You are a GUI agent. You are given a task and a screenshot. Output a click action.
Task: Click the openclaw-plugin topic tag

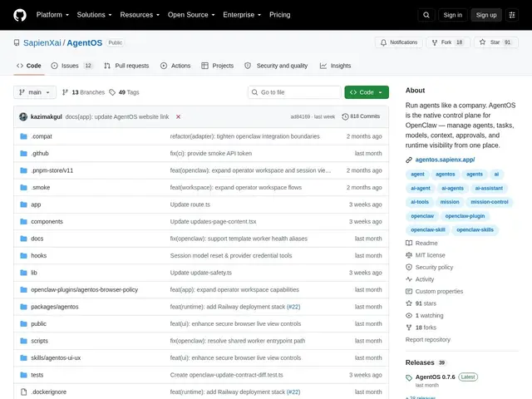click(x=465, y=216)
